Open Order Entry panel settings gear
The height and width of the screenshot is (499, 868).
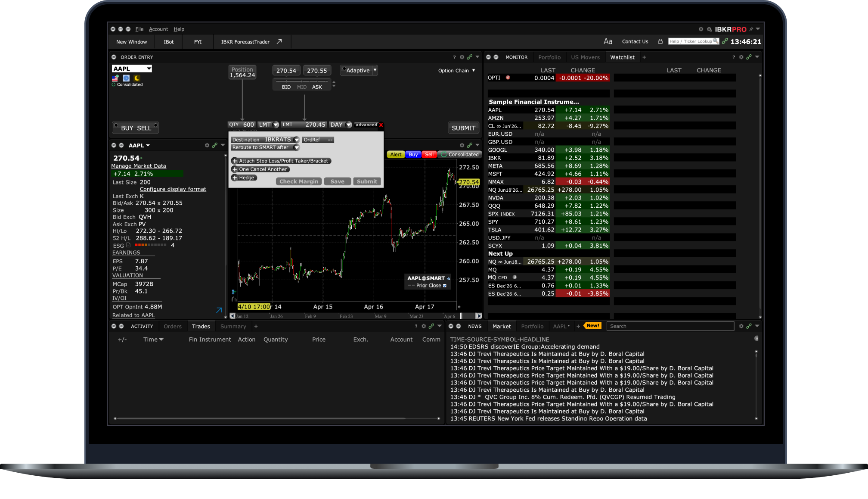coord(462,57)
